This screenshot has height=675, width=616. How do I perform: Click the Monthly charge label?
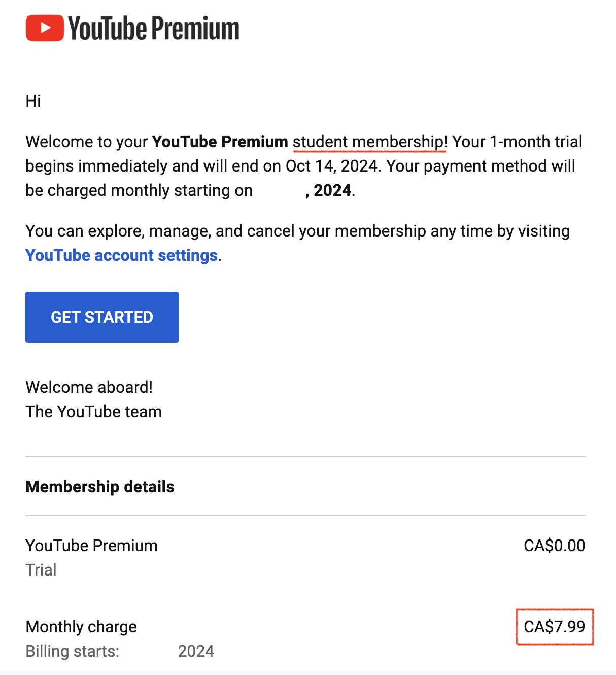tap(81, 627)
